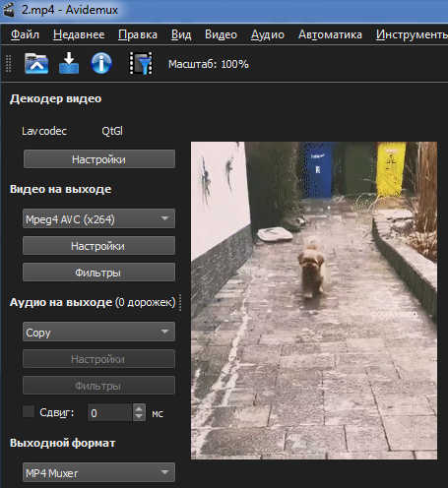Open the Недавнее menu
This screenshot has width=448, height=488.
click(x=79, y=34)
